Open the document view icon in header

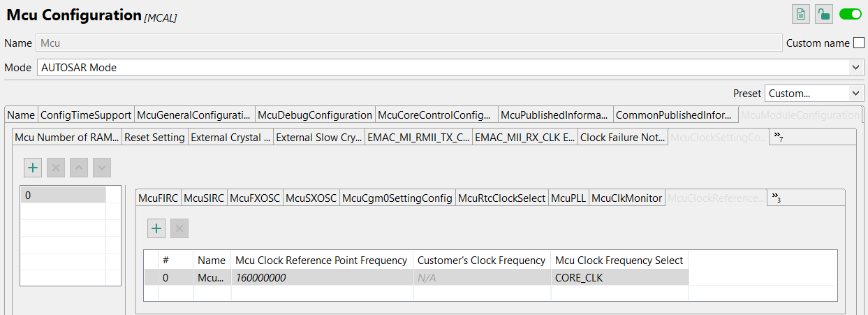point(802,14)
